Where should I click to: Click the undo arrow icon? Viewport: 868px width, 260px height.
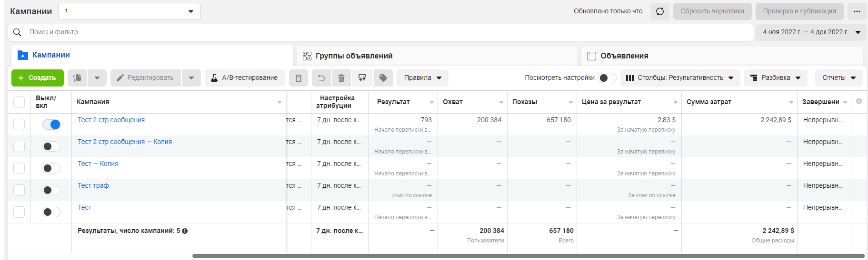321,78
